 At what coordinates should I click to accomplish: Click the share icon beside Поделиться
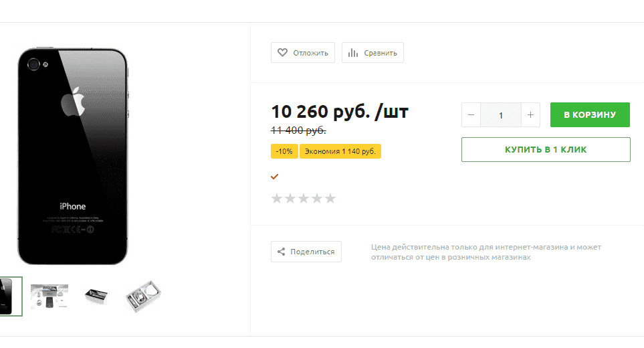click(281, 252)
